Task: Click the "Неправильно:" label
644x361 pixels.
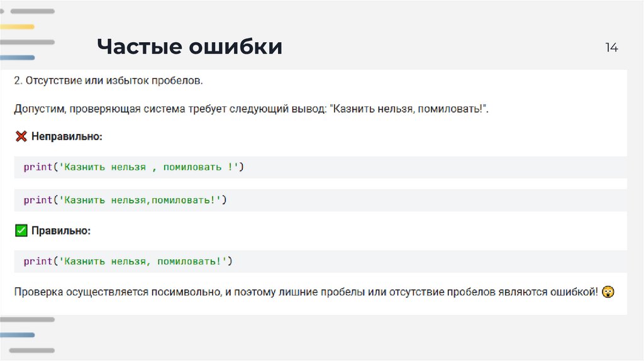Action: [67, 136]
